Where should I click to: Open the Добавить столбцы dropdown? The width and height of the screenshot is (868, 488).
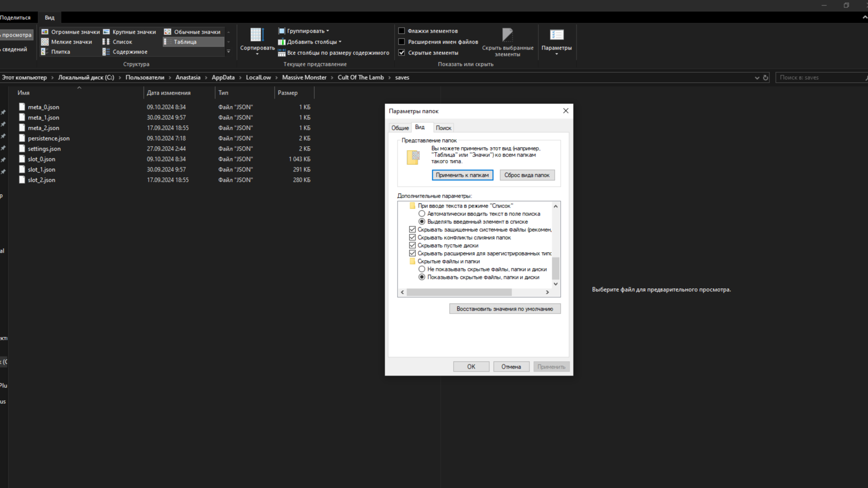[x=310, y=42]
